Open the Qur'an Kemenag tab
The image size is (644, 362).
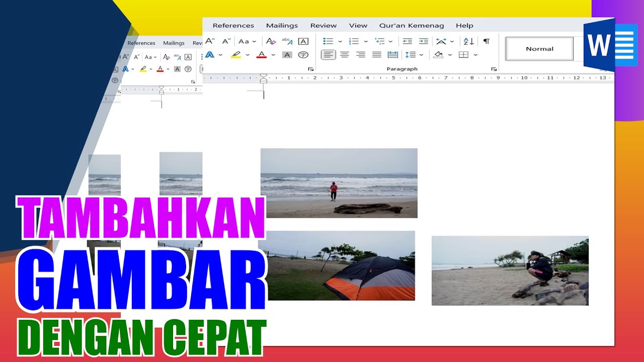tap(412, 26)
